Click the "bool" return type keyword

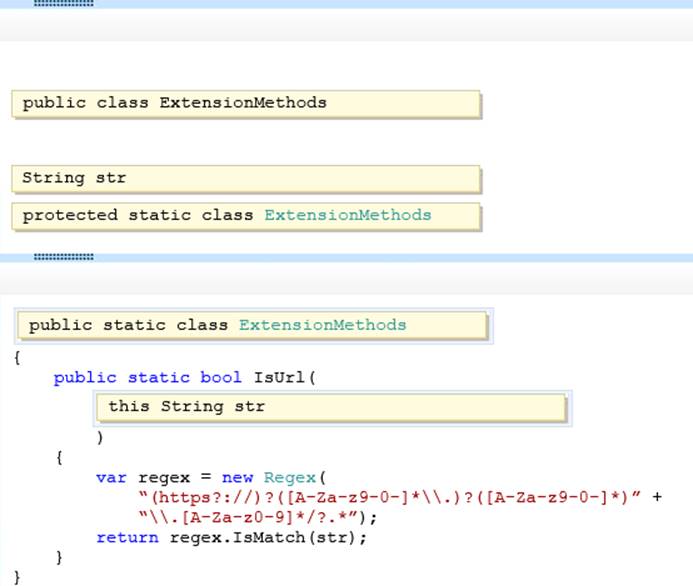click(x=223, y=377)
